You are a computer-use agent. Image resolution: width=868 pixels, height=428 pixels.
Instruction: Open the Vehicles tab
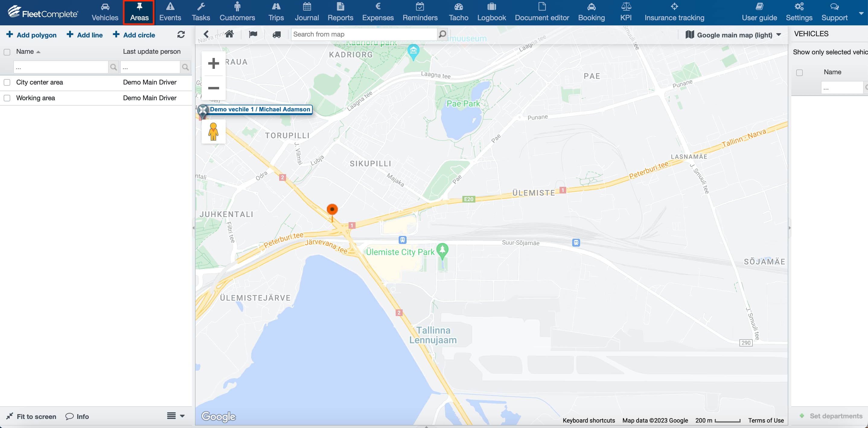pos(105,12)
